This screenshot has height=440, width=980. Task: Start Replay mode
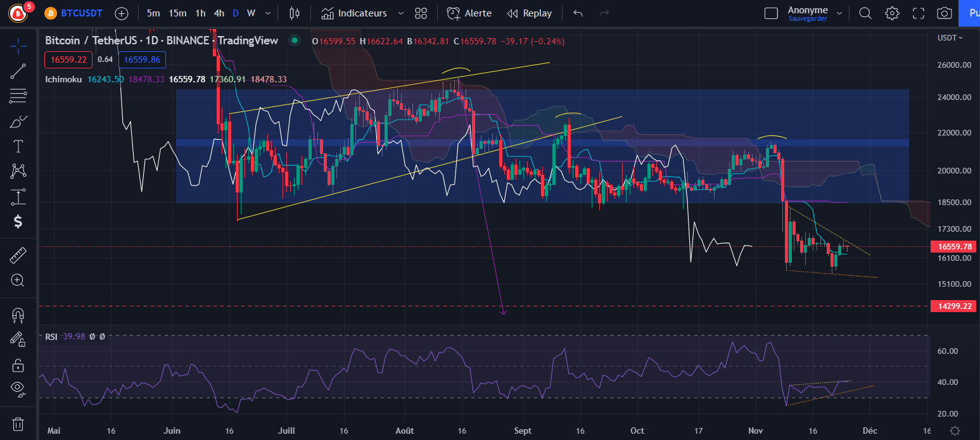tap(530, 13)
